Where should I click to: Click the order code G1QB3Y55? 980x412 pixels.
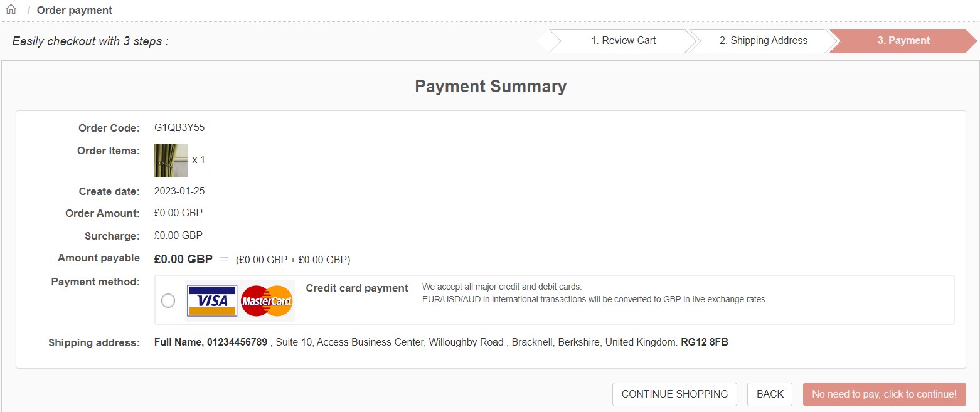coord(179,128)
